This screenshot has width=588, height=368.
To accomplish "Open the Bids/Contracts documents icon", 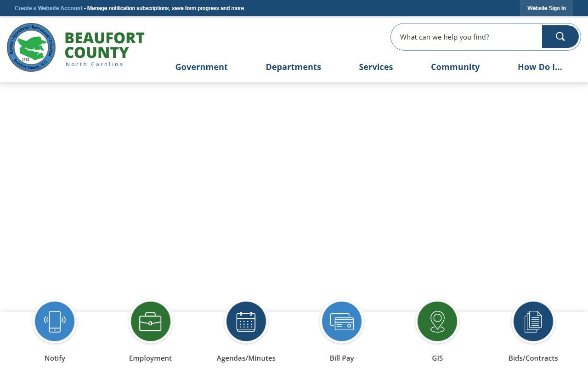I will (533, 322).
